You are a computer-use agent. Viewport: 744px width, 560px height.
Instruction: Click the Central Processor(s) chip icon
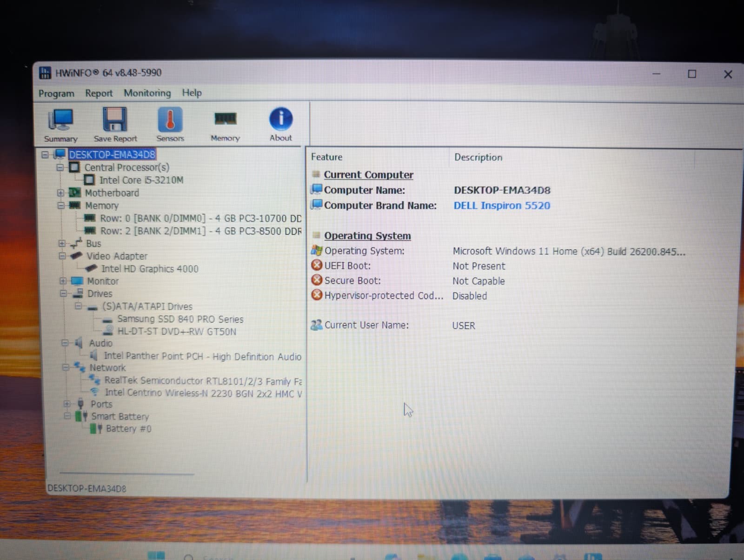pos(74,167)
